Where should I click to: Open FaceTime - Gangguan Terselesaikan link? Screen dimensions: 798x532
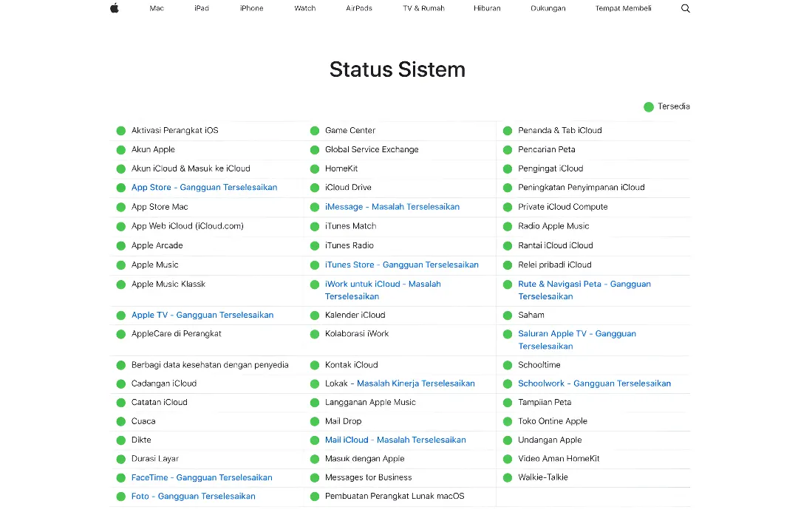pos(202,478)
